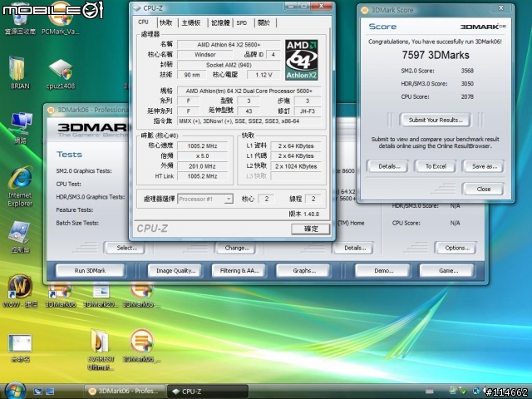This screenshot has height=399, width=532.
Task: Open the Processor #1 selection dropdown
Action: pos(205,199)
